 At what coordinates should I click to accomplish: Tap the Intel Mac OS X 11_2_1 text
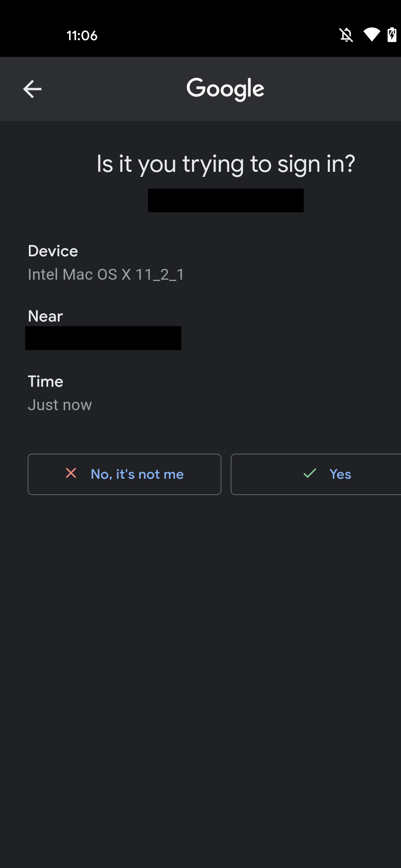point(106,275)
